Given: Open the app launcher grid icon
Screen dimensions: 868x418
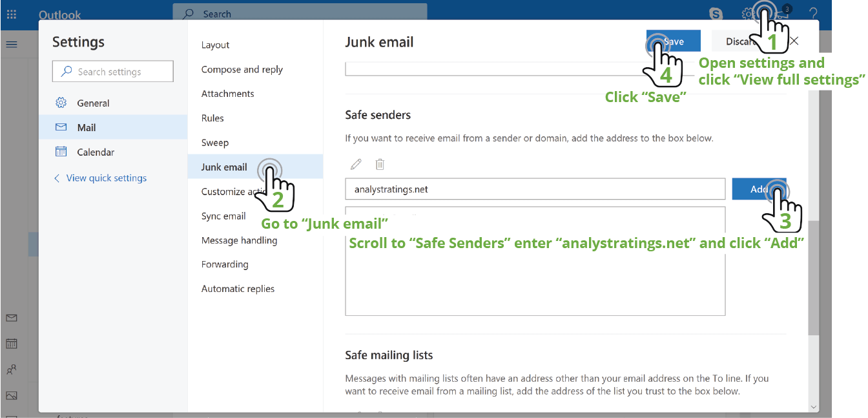Looking at the screenshot, I should point(12,14).
